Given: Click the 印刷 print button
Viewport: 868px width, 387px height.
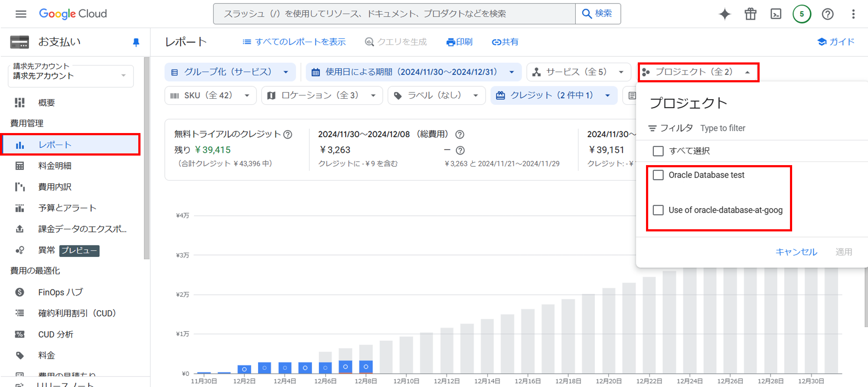Looking at the screenshot, I should click(x=460, y=42).
